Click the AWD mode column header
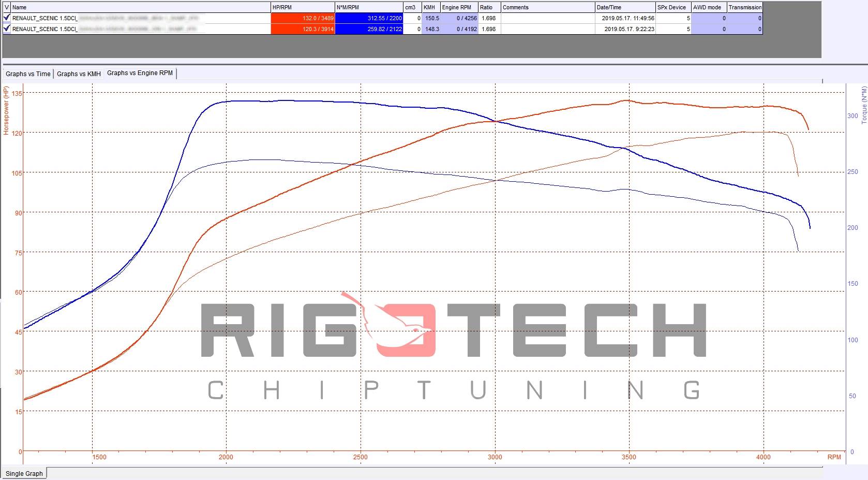The width and height of the screenshot is (868, 480). (709, 7)
